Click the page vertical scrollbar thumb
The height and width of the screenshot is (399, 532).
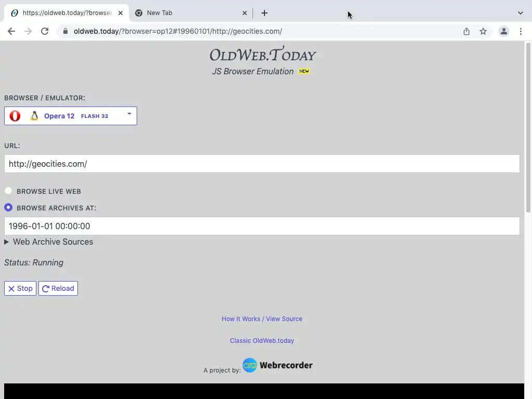[x=528, y=127]
